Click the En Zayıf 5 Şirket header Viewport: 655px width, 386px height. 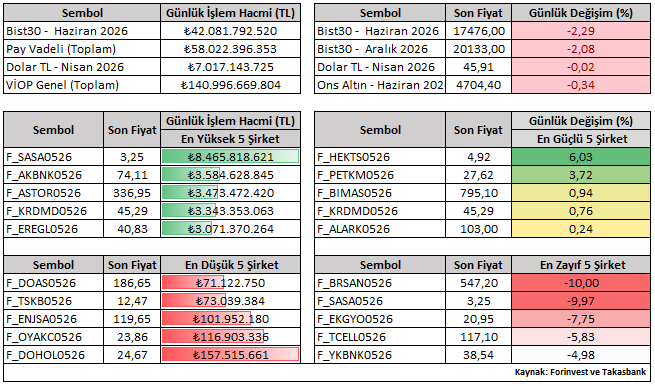[x=581, y=265]
